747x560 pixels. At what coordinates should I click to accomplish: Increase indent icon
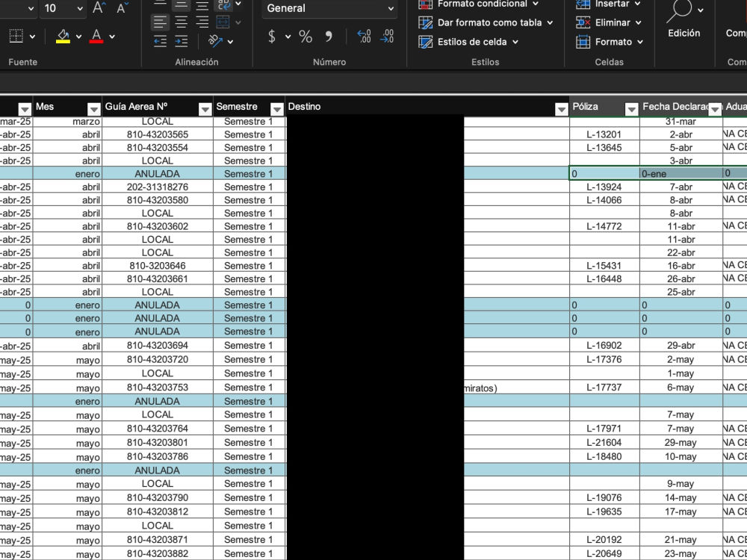pyautogui.click(x=181, y=42)
